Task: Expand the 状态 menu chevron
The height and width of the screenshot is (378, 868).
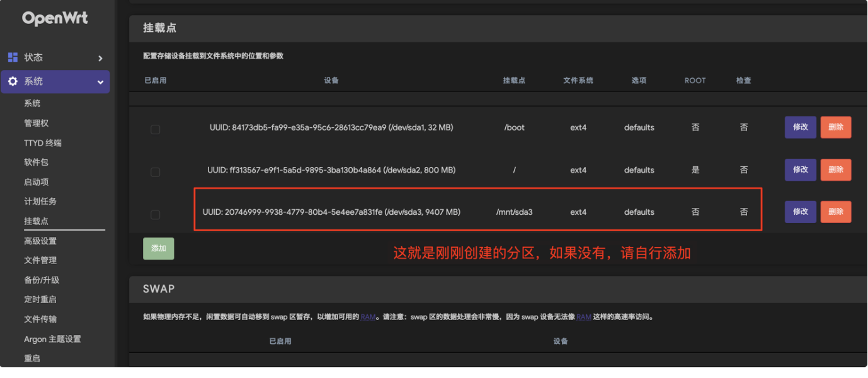Action: click(x=100, y=58)
